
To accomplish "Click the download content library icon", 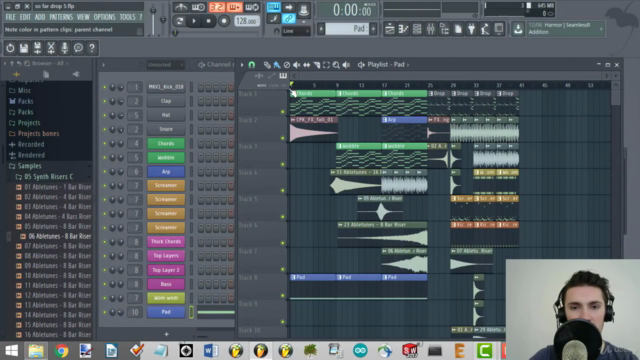I will (518, 29).
